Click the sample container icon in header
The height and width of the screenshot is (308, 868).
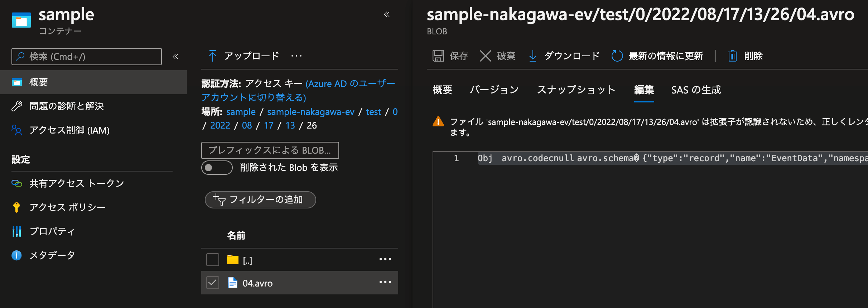click(x=21, y=20)
